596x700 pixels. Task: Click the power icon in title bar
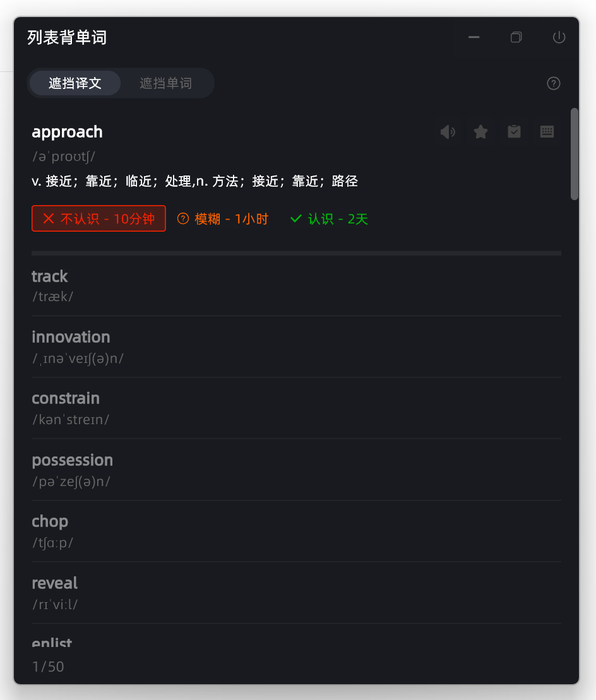559,37
